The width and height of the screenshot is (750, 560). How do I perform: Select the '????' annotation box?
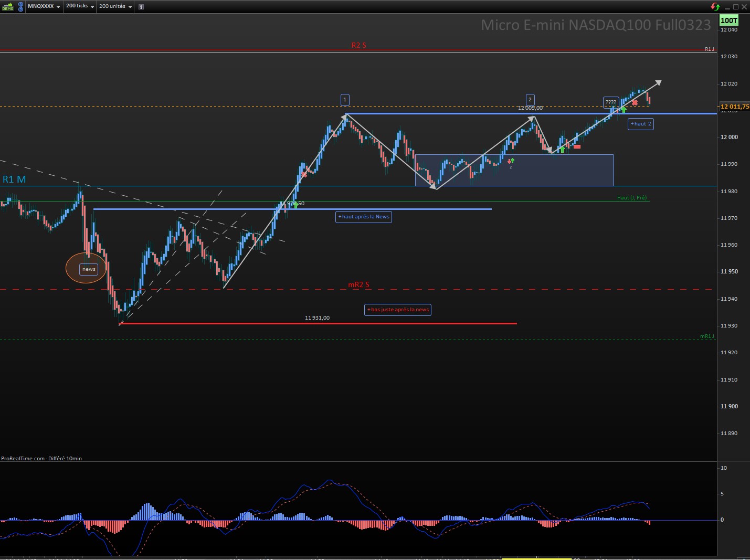click(611, 102)
